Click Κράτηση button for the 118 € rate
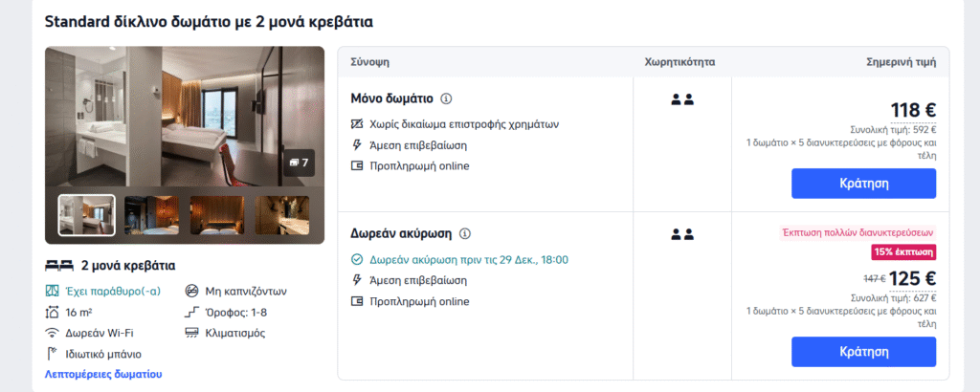The width and height of the screenshot is (980, 392). (x=864, y=184)
